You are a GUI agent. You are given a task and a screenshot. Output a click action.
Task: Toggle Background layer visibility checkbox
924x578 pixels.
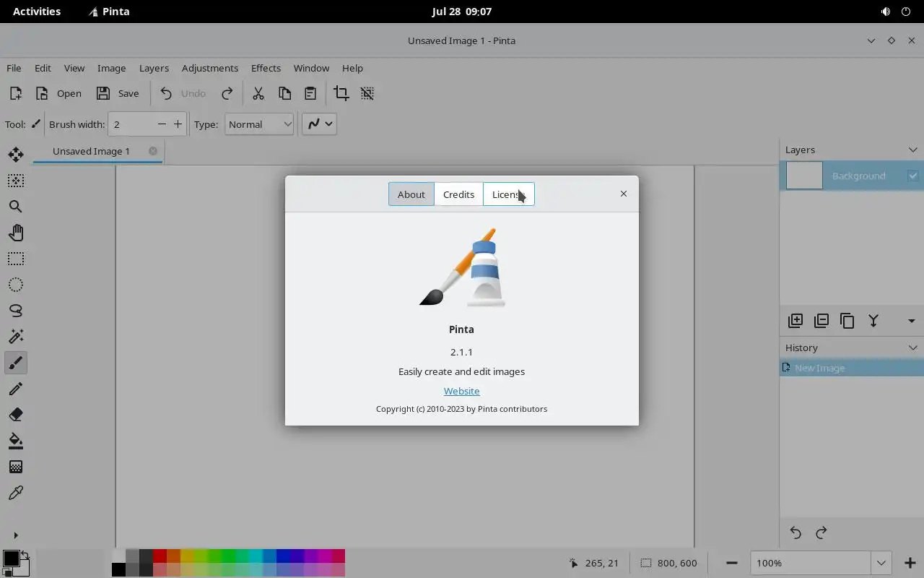coord(912,176)
